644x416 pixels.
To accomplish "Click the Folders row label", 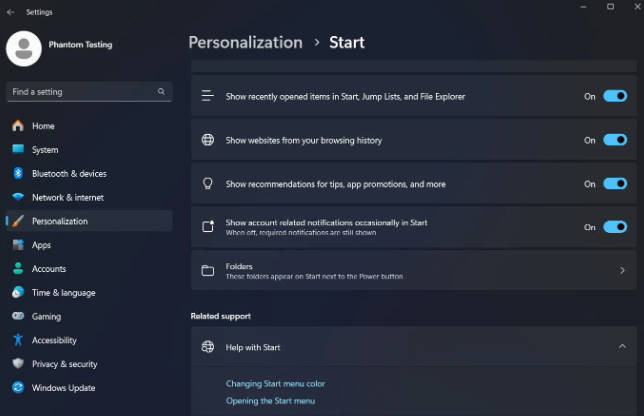I will (x=239, y=266).
